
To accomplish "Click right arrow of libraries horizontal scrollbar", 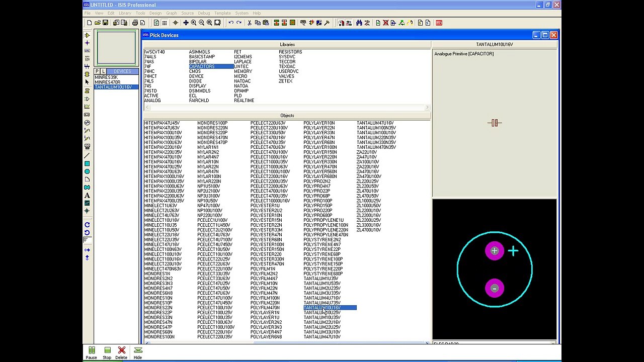I will pos(427,108).
